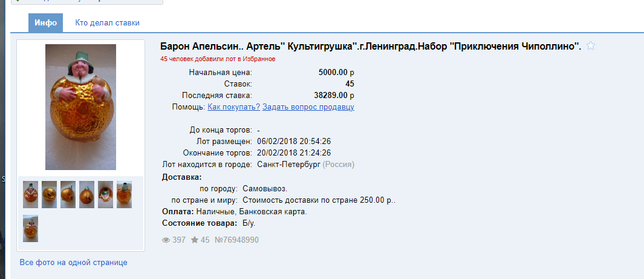Select the fourth thumbnail in top row
This screenshot has height=279, width=644.
click(x=86, y=194)
